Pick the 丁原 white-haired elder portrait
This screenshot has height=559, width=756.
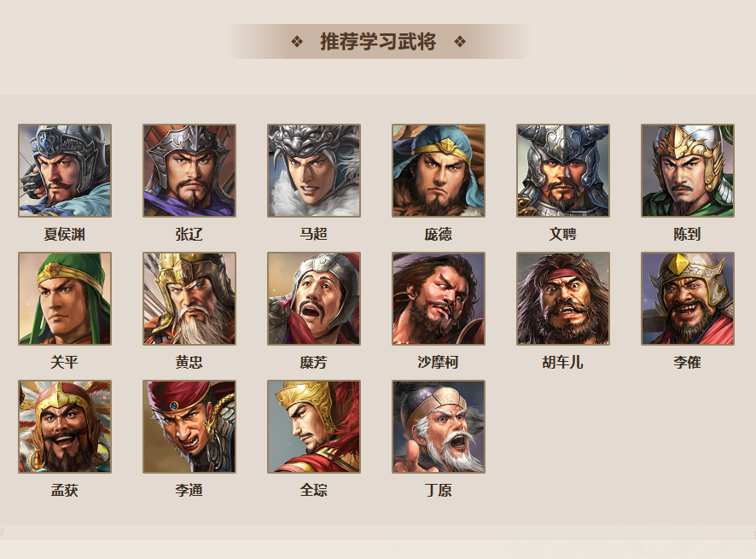pos(439,427)
